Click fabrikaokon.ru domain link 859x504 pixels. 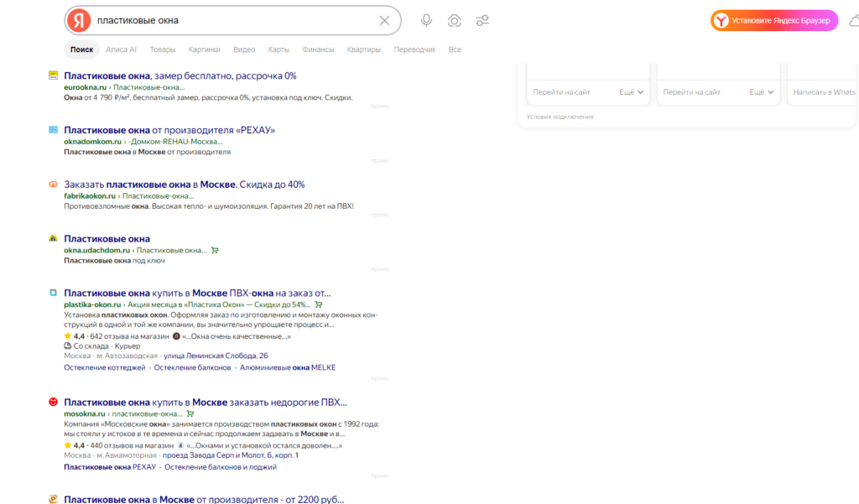90,195
